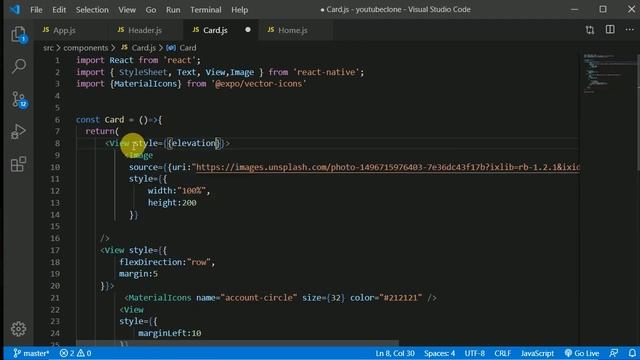Image resolution: width=640 pixels, height=360 pixels.
Task: Minimize the VS Code window
Action: click(575, 9)
